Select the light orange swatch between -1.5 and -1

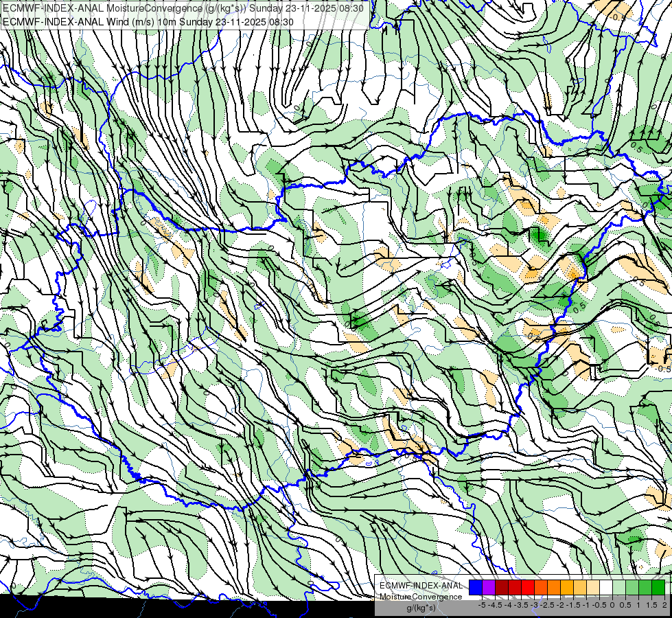click(x=580, y=587)
